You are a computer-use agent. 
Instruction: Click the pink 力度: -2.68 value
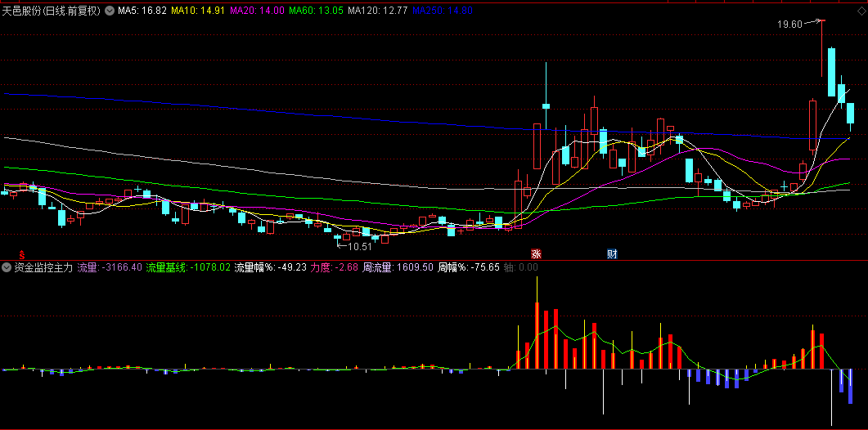point(334,268)
